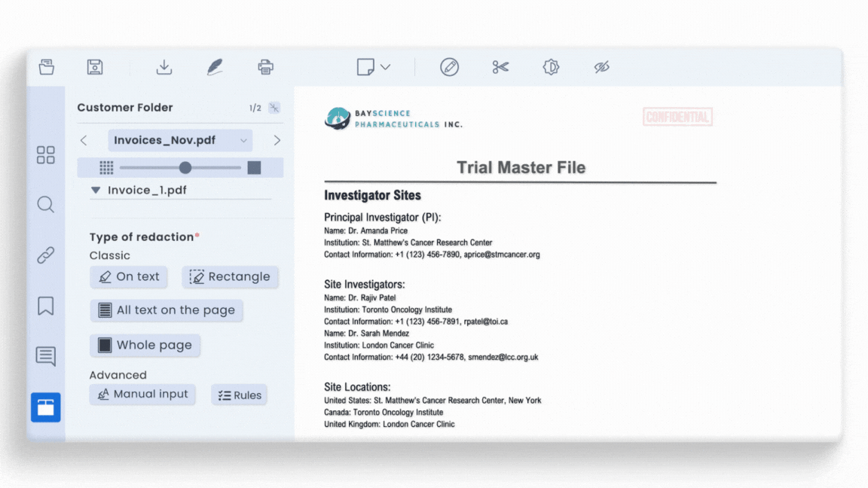The image size is (868, 488).
Task: Choose Manual input advanced redaction
Action: pos(142,395)
